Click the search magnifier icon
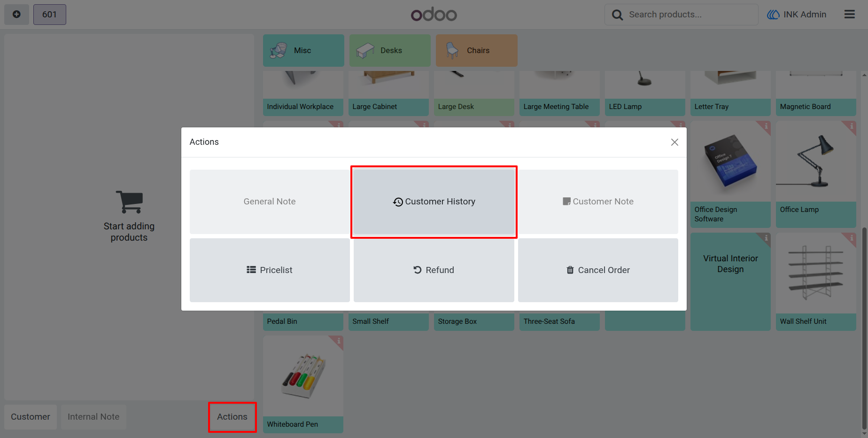This screenshot has height=438, width=868. point(617,15)
